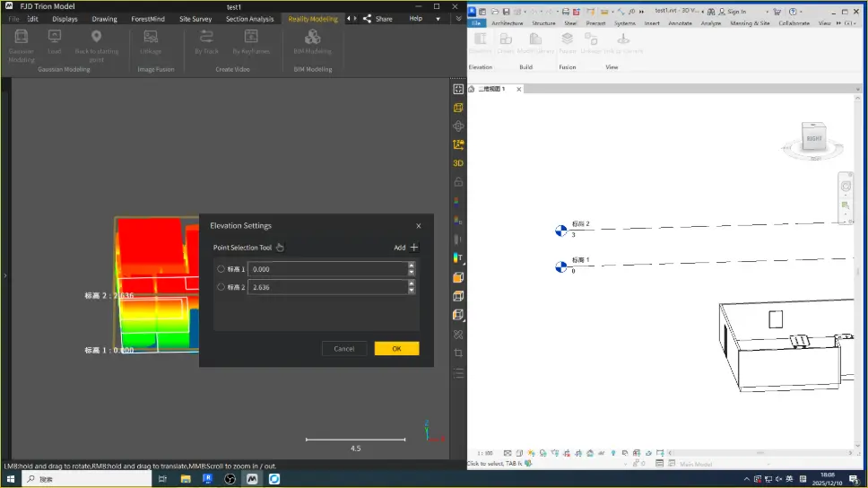Viewport: 868px width, 488px height.
Task: Increase the 标高 1 value with up arrow
Action: (412, 266)
